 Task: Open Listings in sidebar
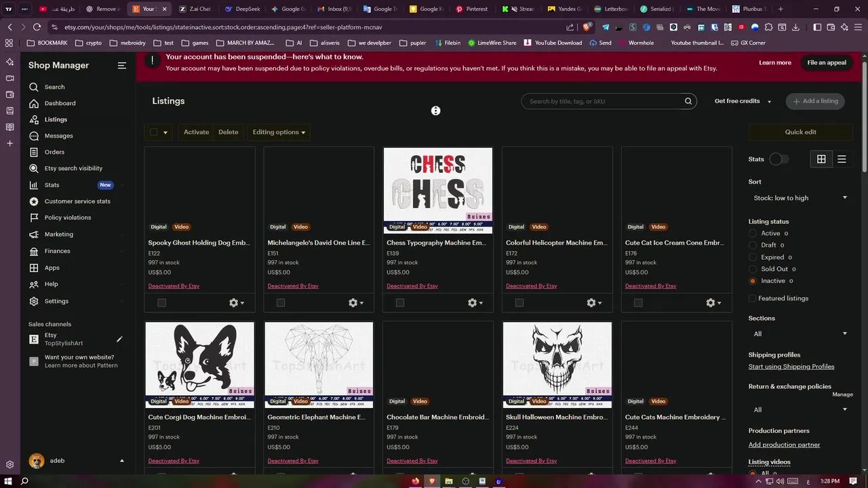point(56,119)
